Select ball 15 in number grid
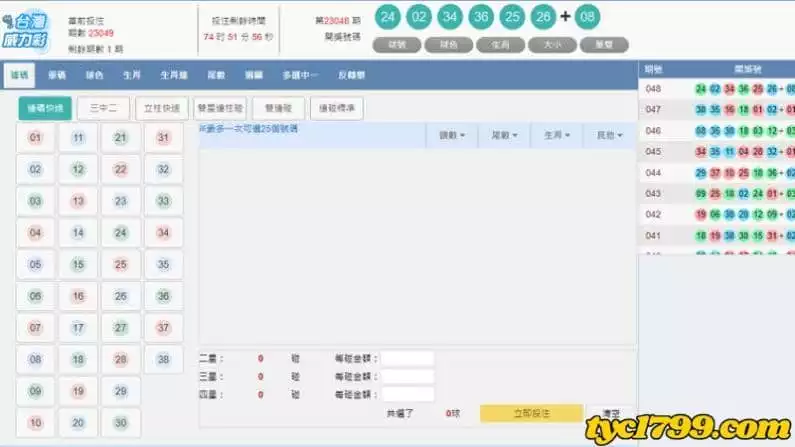Viewport: 795px width, 447px height. click(x=78, y=265)
